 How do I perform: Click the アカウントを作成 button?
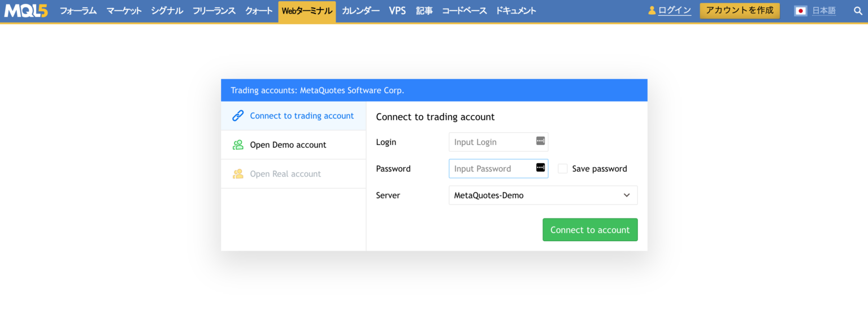tap(739, 11)
